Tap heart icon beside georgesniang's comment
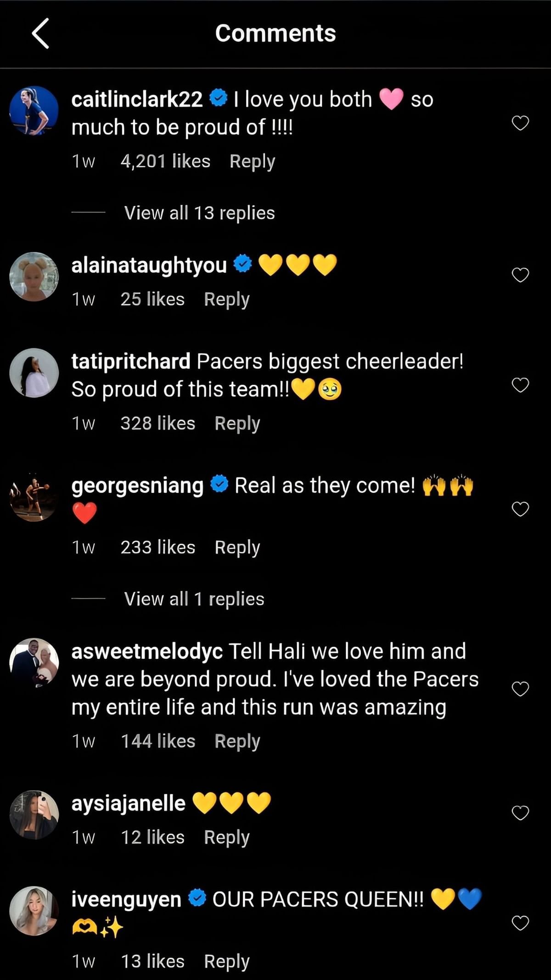Viewport: 551px width, 980px height. [x=520, y=509]
